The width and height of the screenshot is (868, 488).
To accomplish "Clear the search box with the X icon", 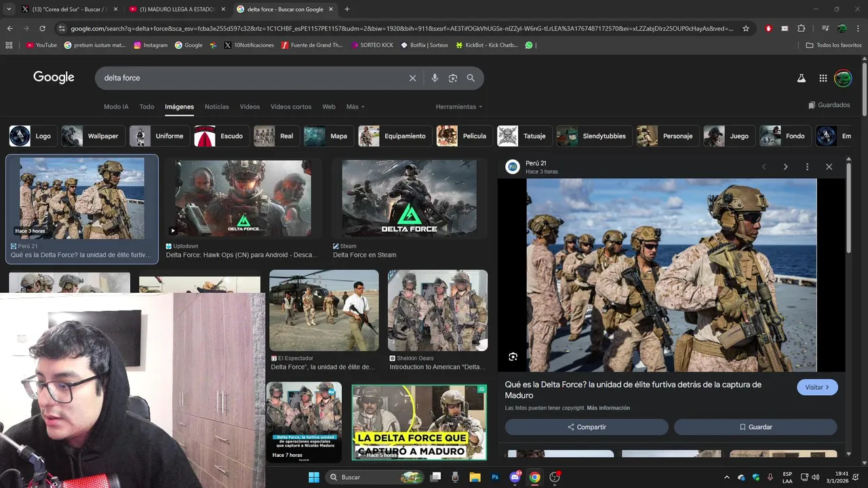I will pos(412,78).
